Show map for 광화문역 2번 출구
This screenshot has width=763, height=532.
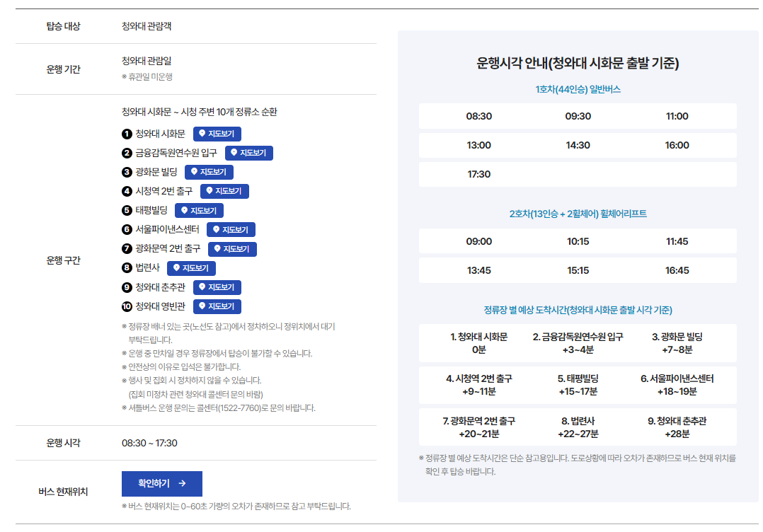click(232, 249)
